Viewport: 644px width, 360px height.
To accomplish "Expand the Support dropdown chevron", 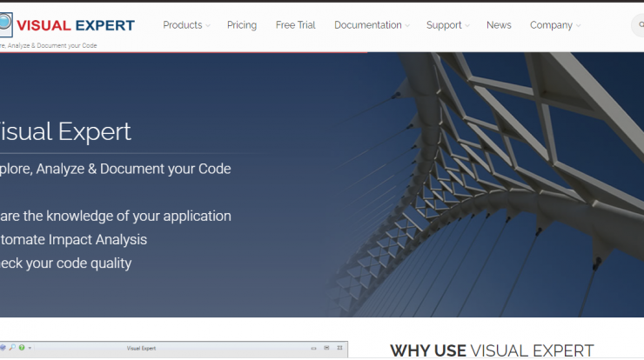I will [467, 26].
